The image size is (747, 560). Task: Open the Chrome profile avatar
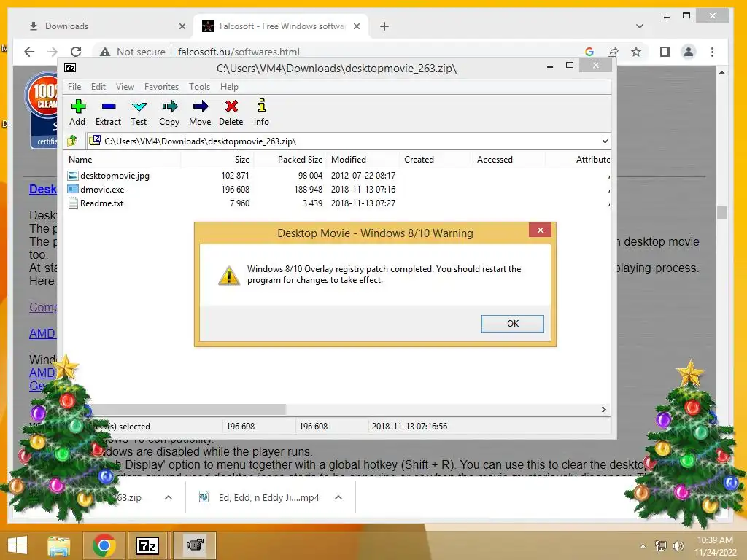point(689,52)
